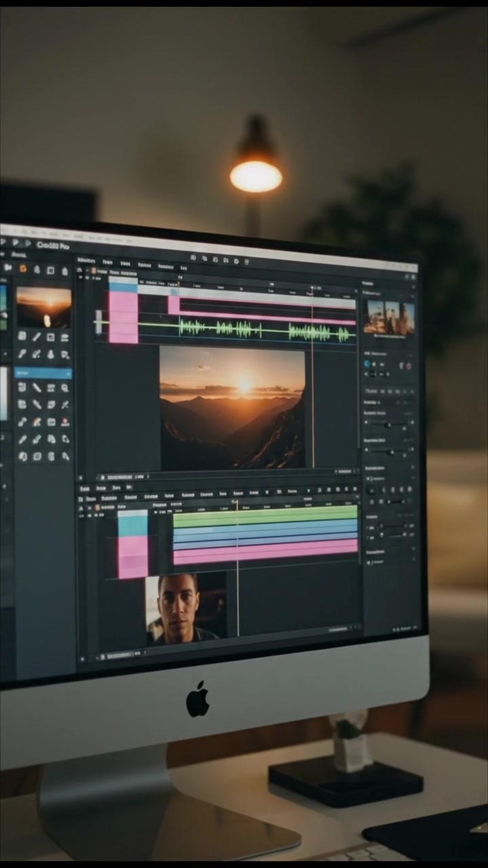This screenshot has width=488, height=868.
Task: Adjust the first slider in right properties panel
Action: [390, 425]
